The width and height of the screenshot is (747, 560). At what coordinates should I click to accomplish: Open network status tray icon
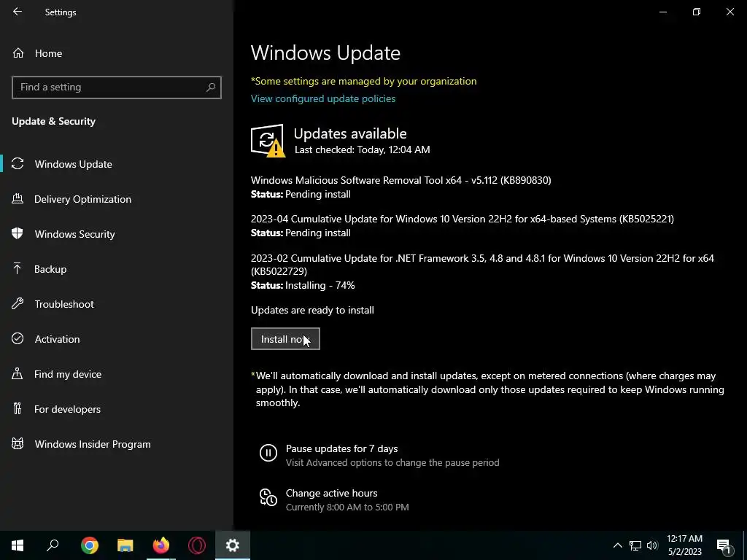click(x=635, y=545)
